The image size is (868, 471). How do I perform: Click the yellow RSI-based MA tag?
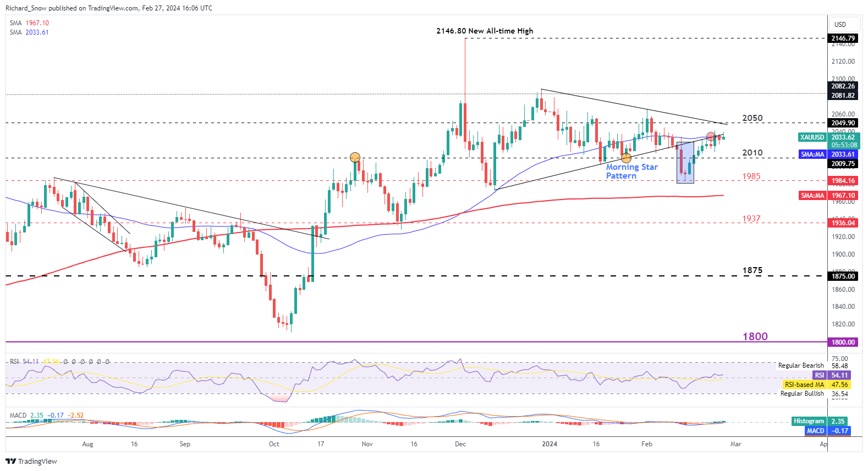804,385
